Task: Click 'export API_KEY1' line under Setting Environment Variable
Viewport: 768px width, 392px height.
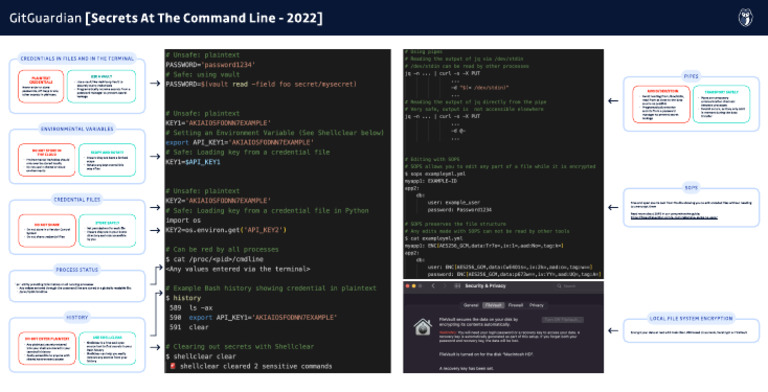Action: 240,143
